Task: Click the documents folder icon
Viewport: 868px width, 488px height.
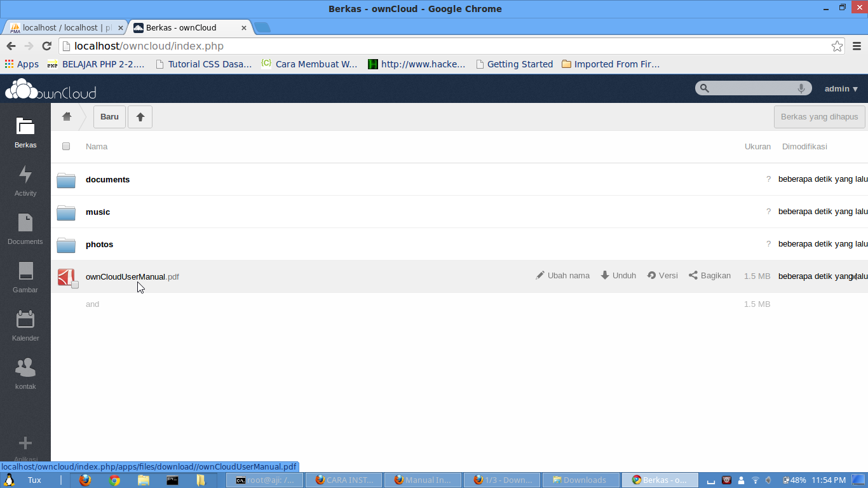Action: (66, 180)
